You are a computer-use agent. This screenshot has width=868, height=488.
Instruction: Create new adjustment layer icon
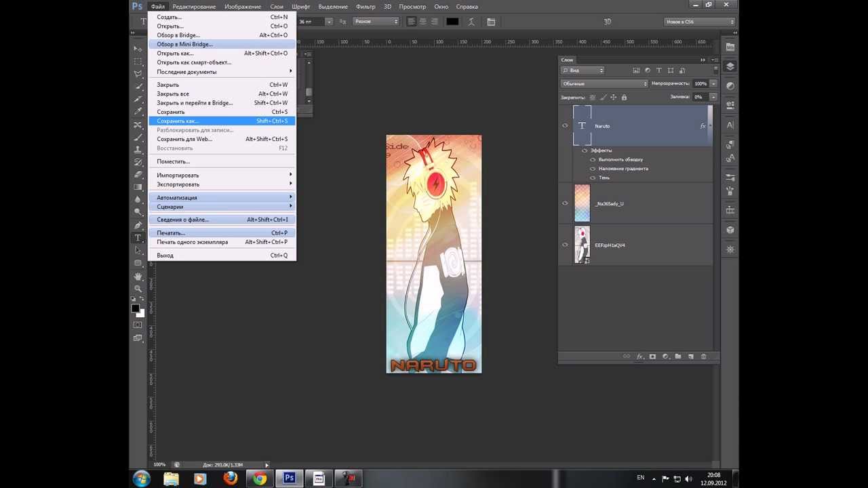(x=665, y=357)
